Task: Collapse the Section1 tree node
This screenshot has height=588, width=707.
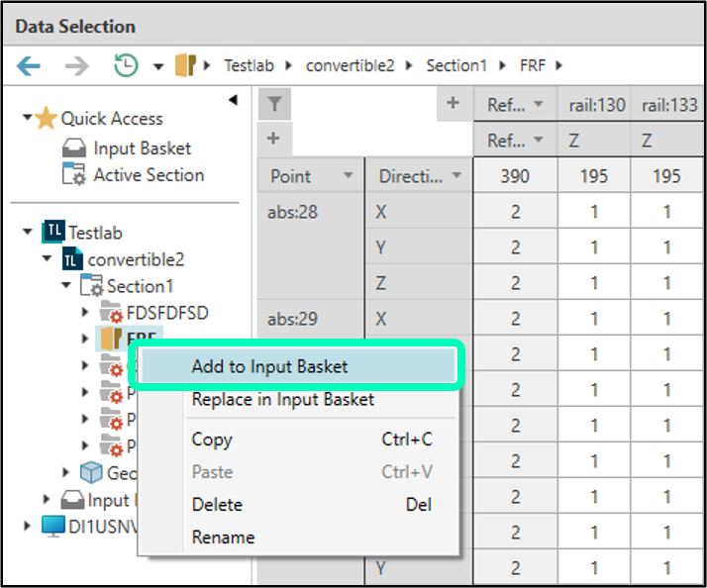Action: [x=66, y=286]
